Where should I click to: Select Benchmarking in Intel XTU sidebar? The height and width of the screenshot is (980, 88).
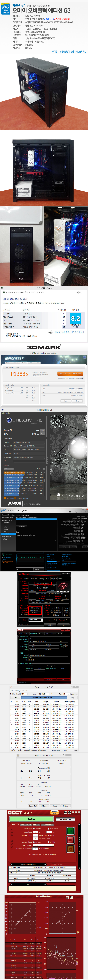tap(7, 536)
